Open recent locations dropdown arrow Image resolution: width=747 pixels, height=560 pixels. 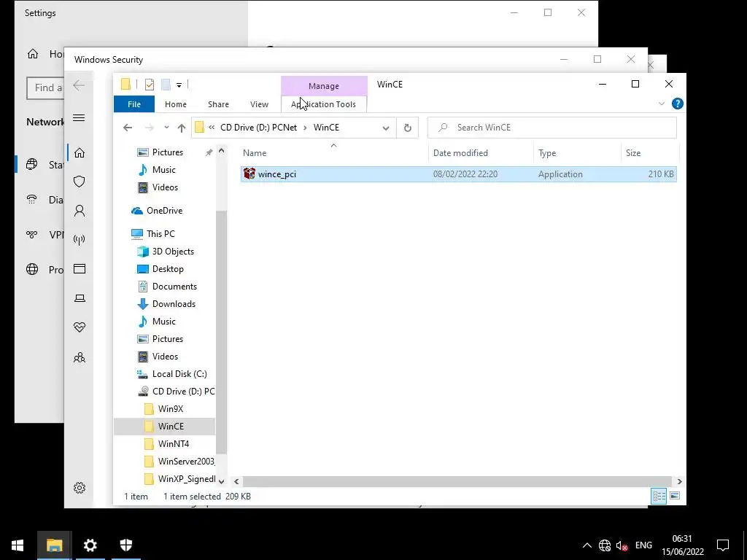[166, 128]
